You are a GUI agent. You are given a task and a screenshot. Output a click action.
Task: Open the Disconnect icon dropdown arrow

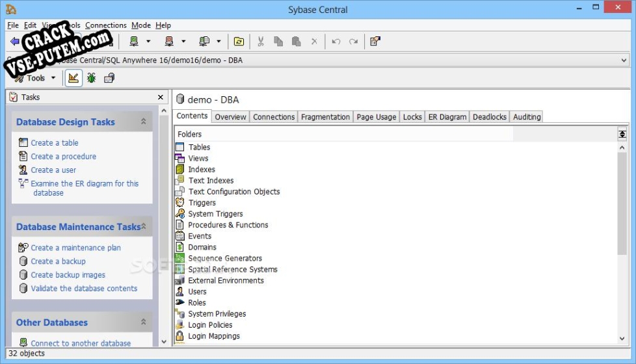pyautogui.click(x=183, y=42)
